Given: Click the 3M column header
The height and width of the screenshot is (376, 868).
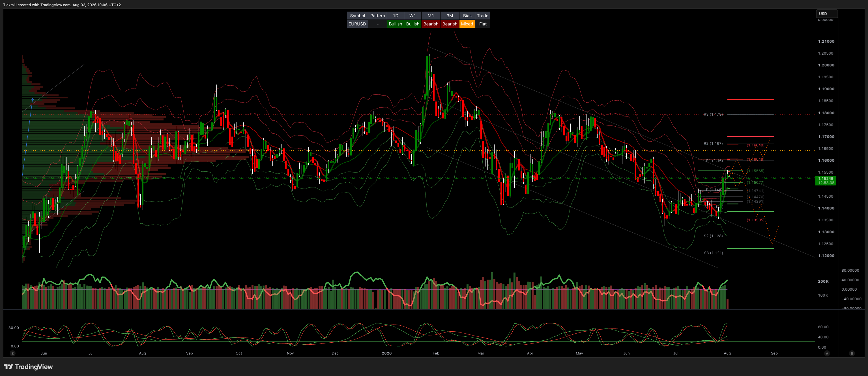Looking at the screenshot, I should [450, 16].
